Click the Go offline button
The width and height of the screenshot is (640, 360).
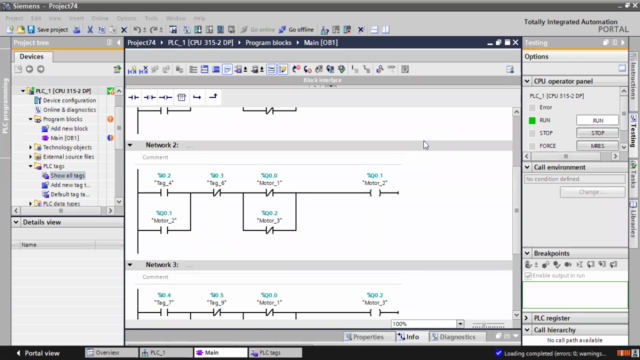click(296, 30)
